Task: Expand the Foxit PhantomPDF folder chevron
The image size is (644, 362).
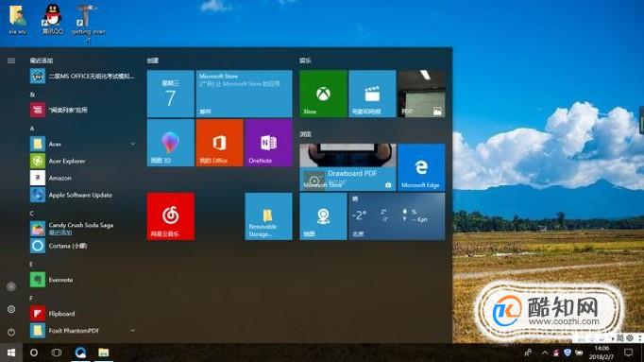Action: 132,331
